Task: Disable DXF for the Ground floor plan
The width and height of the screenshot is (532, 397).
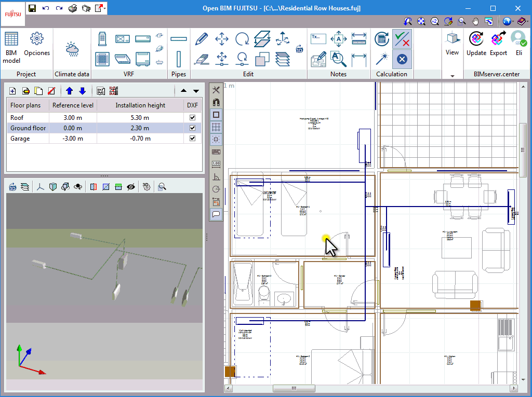Action: [192, 128]
